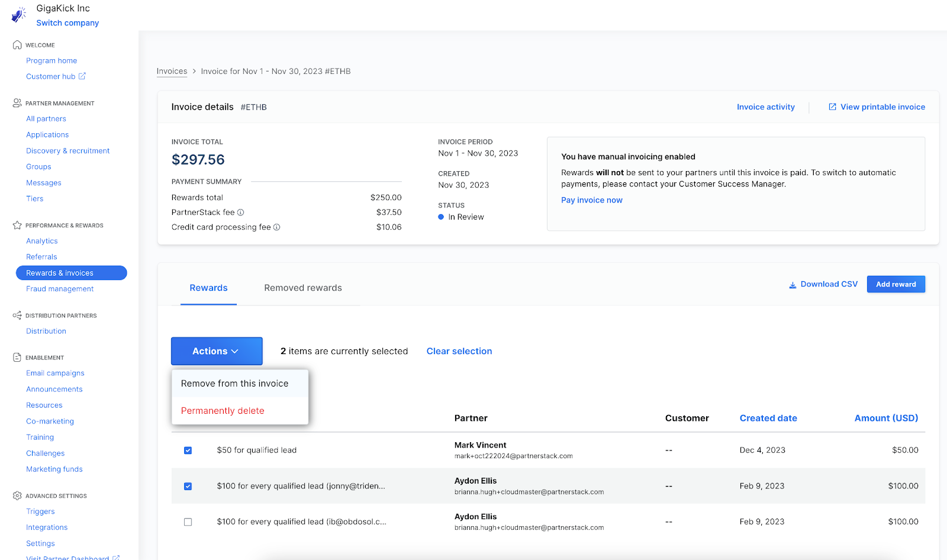Viewport: 947px width, 560px height.
Task: Go back to Invoices breadcrumb
Action: (x=172, y=71)
